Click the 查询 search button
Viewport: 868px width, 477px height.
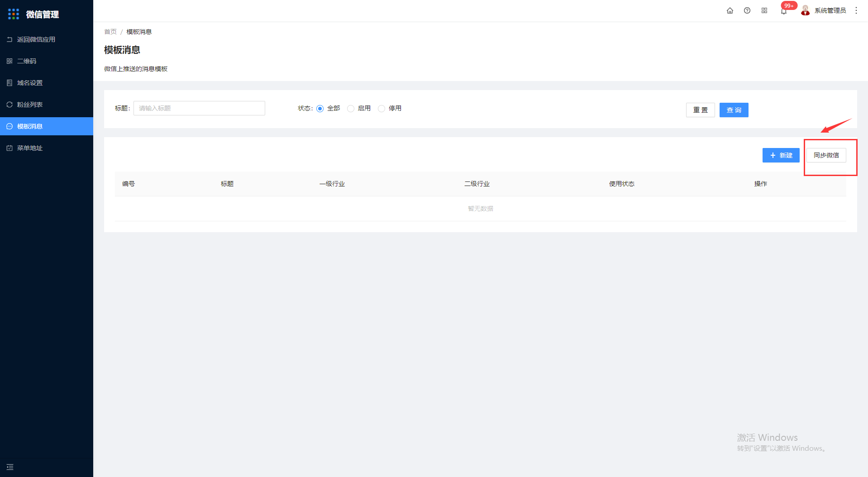coord(734,110)
